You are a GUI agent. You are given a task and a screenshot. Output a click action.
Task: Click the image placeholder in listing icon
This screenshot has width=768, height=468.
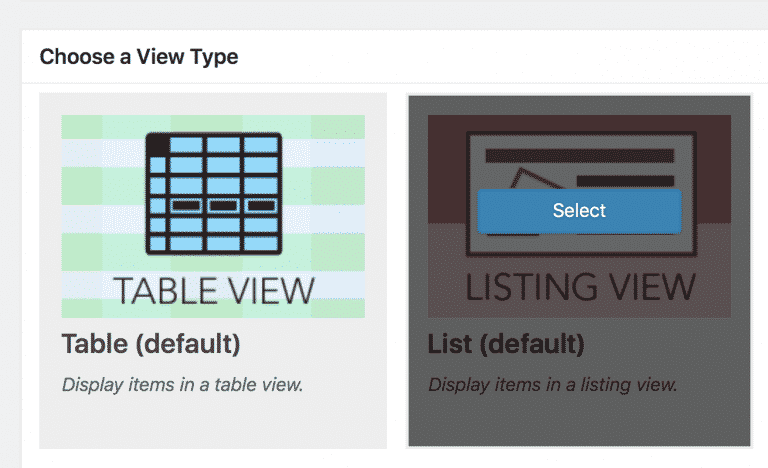coord(532,180)
